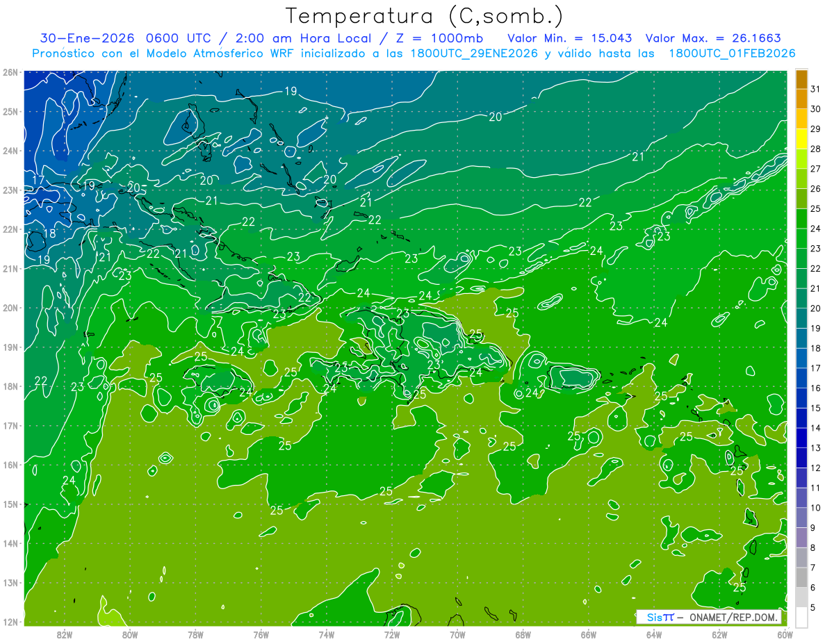The image size is (834, 644).
Task: Click the longitude label '78W'
Action: click(195, 634)
